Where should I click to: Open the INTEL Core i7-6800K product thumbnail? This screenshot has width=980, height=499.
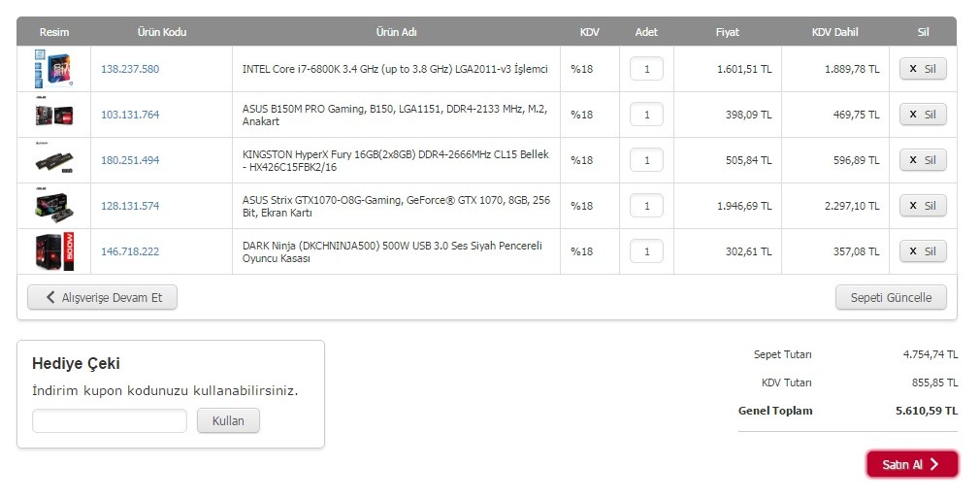coord(53,69)
